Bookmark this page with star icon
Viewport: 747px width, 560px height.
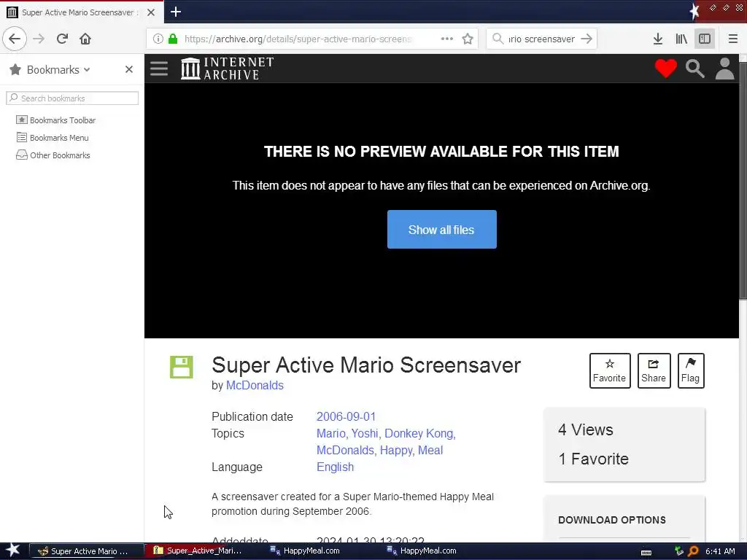pos(468,39)
